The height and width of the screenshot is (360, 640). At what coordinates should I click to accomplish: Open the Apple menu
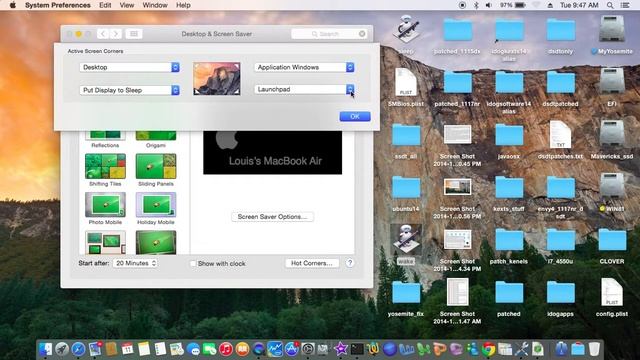point(13,5)
